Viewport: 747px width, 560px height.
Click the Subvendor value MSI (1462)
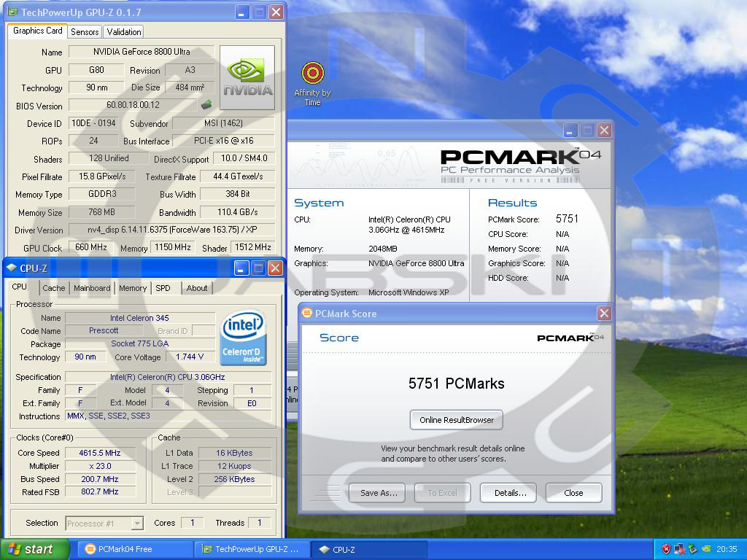click(223, 122)
